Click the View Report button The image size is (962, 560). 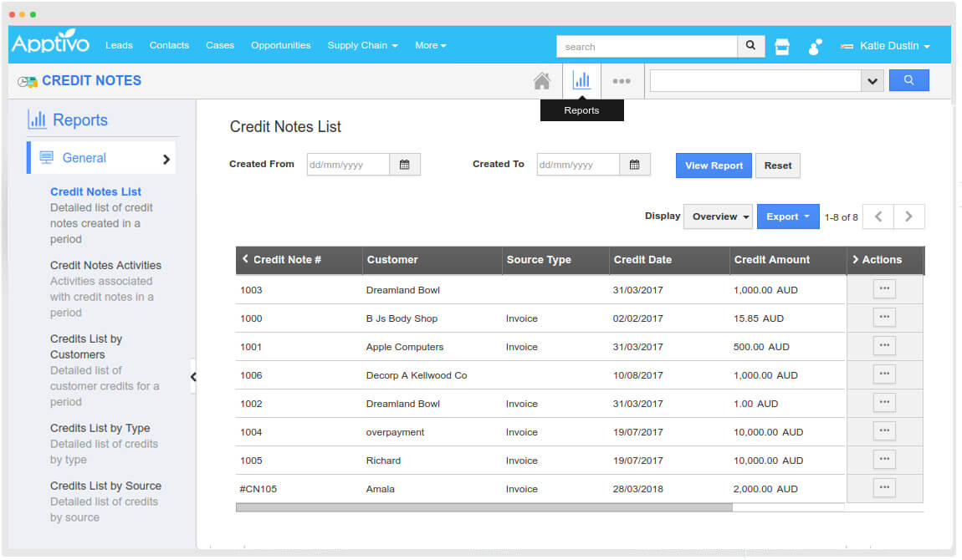(x=714, y=165)
